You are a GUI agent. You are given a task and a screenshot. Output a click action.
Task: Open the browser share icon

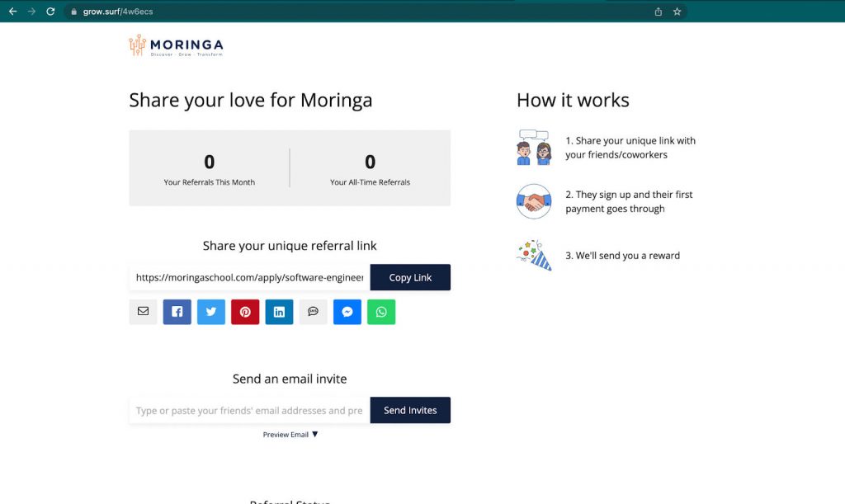click(x=658, y=12)
